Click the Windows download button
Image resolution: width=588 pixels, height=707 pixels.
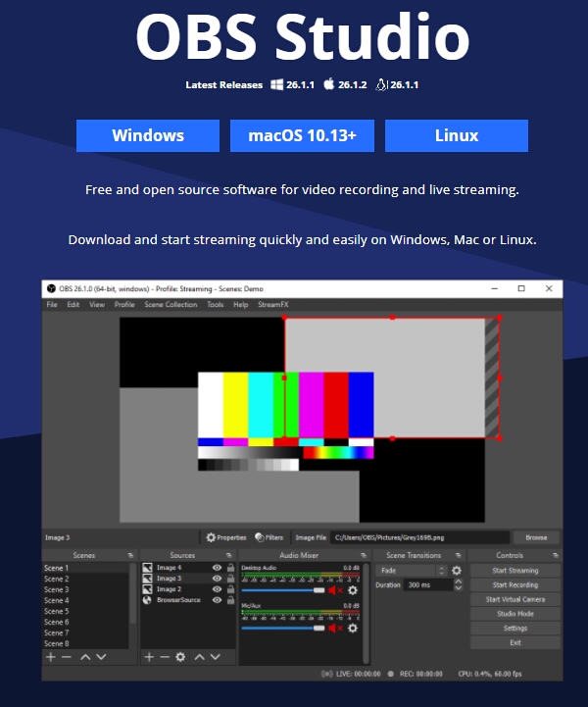[148, 135]
